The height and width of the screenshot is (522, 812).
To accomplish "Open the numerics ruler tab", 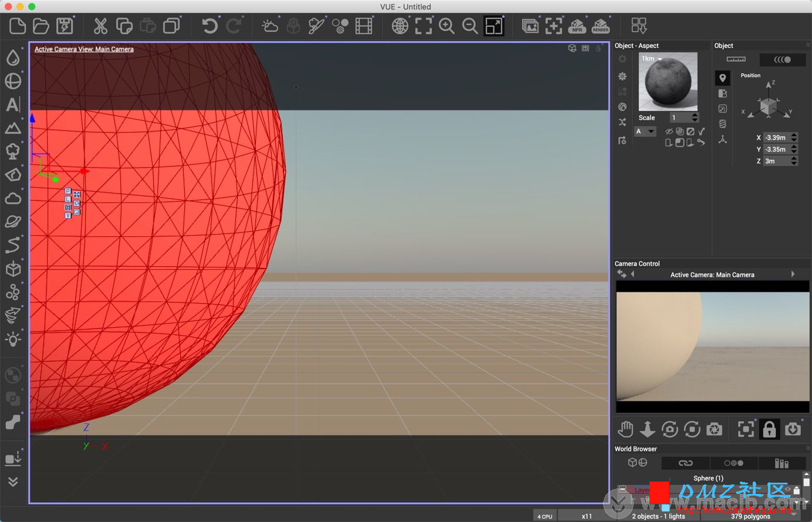I will tap(736, 59).
